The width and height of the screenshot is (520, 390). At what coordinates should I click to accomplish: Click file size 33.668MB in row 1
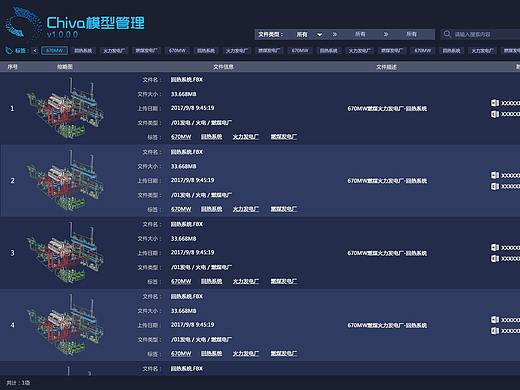183,94
